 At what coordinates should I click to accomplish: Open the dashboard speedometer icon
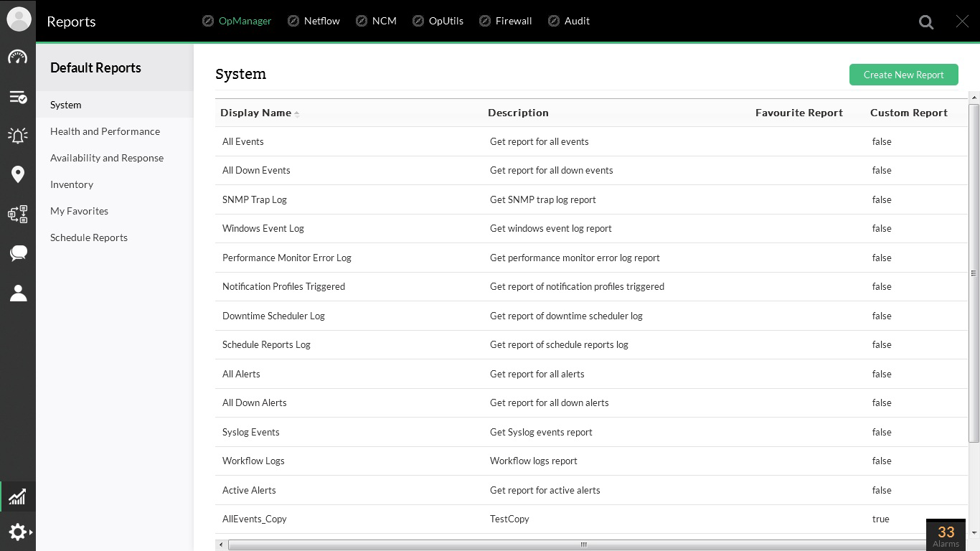coord(18,57)
